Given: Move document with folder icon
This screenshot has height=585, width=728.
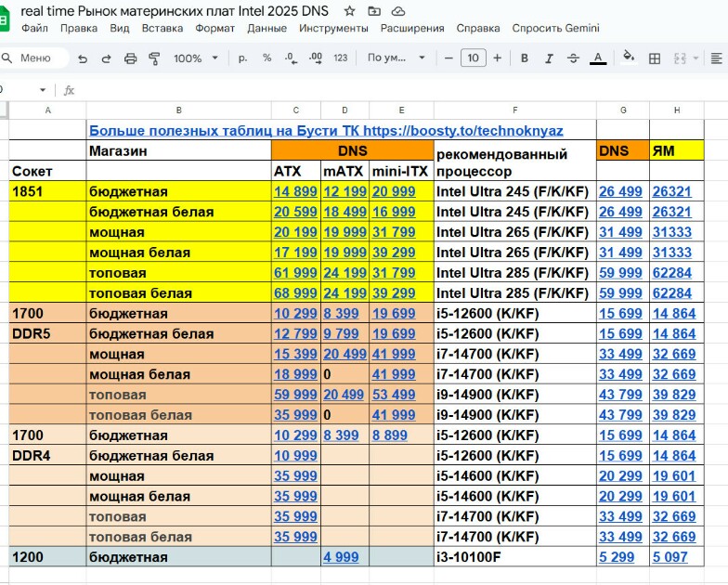Looking at the screenshot, I should point(373,11).
